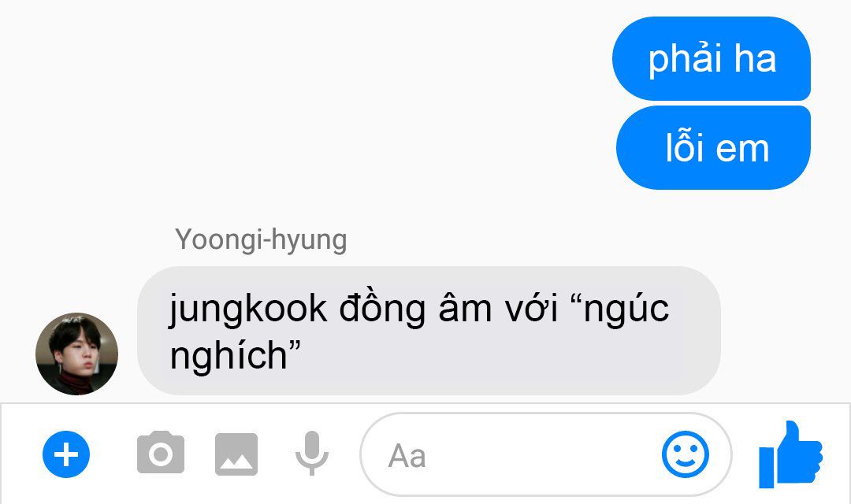
Task: Open Yoongi-hyung's profile picture
Action: tap(76, 354)
